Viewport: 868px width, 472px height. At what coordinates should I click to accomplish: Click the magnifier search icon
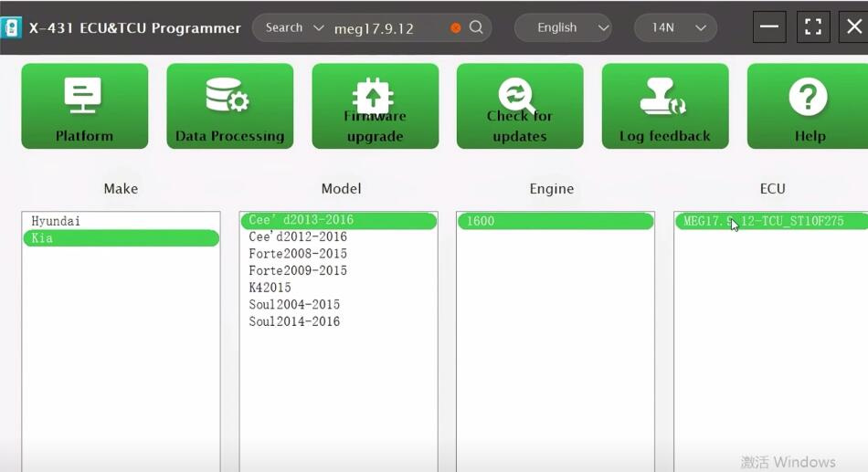coord(476,27)
